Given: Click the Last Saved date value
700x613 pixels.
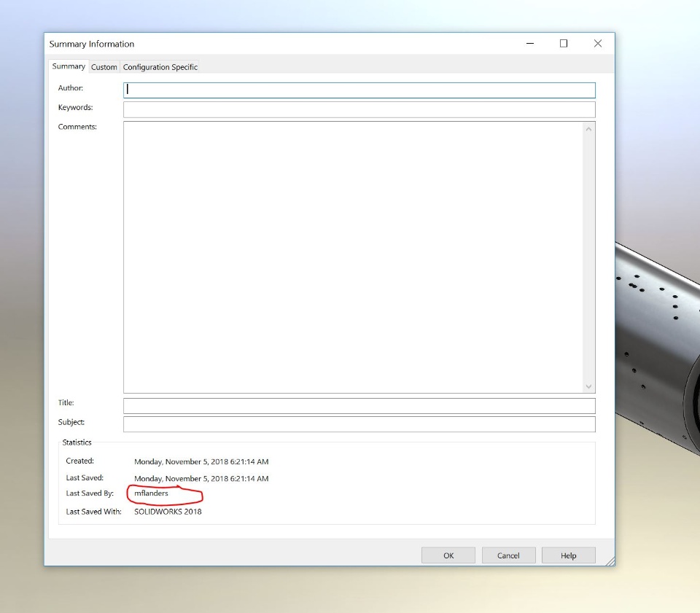Looking at the screenshot, I should [201, 479].
